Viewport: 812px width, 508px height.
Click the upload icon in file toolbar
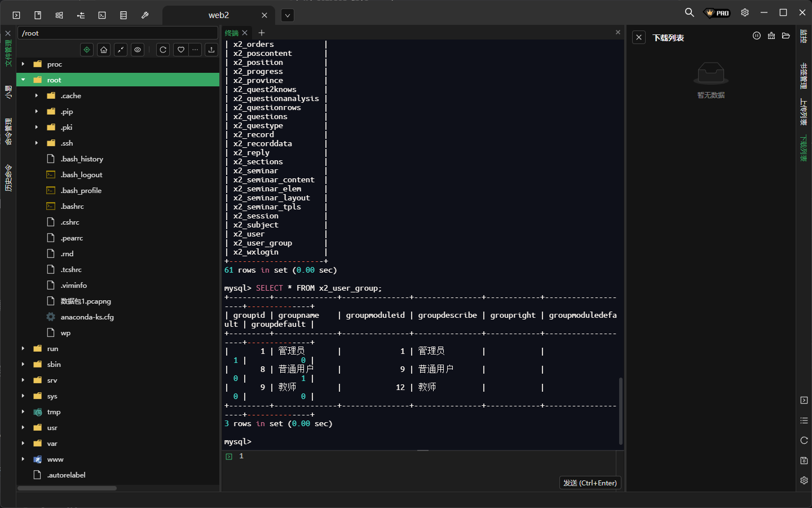point(211,50)
